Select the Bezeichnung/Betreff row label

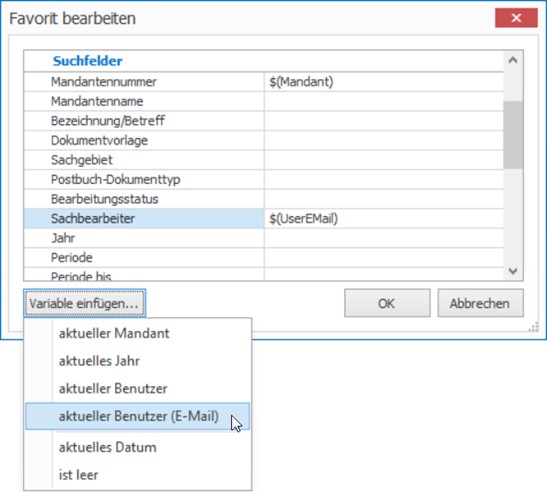[x=108, y=121]
